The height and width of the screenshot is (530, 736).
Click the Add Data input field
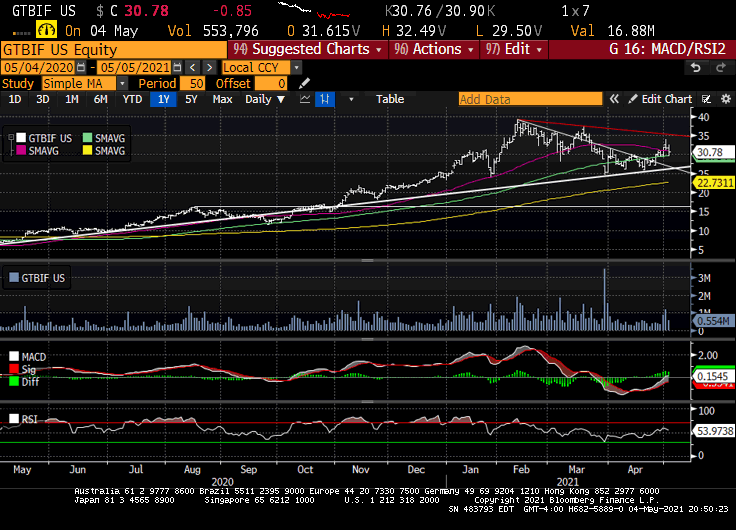coord(530,99)
